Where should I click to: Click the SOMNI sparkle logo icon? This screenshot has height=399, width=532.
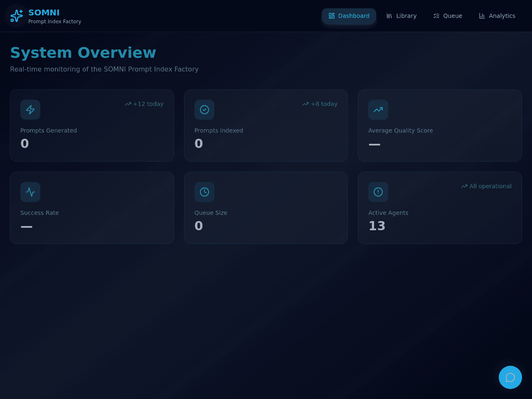(17, 16)
